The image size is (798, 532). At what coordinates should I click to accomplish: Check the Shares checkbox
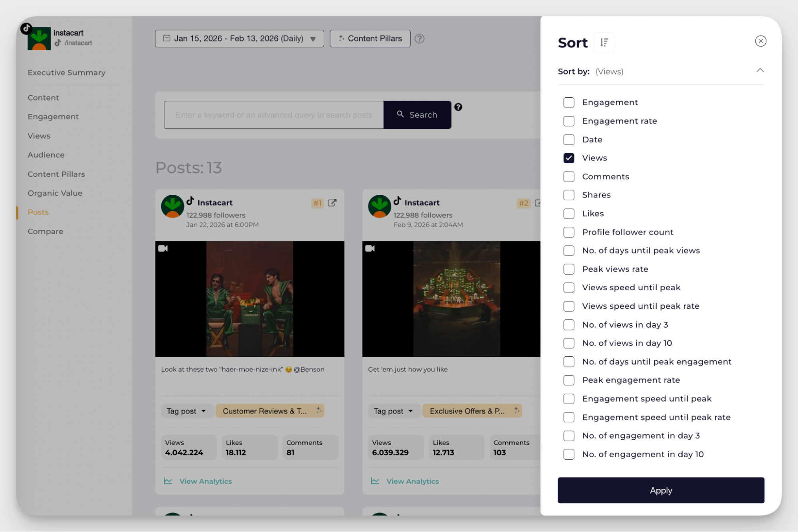point(568,195)
